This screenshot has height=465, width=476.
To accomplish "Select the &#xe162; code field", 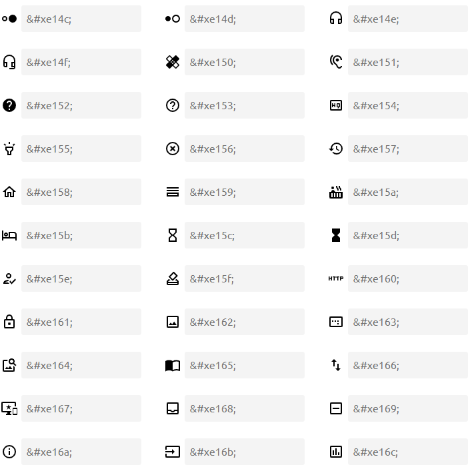I will click(244, 322).
